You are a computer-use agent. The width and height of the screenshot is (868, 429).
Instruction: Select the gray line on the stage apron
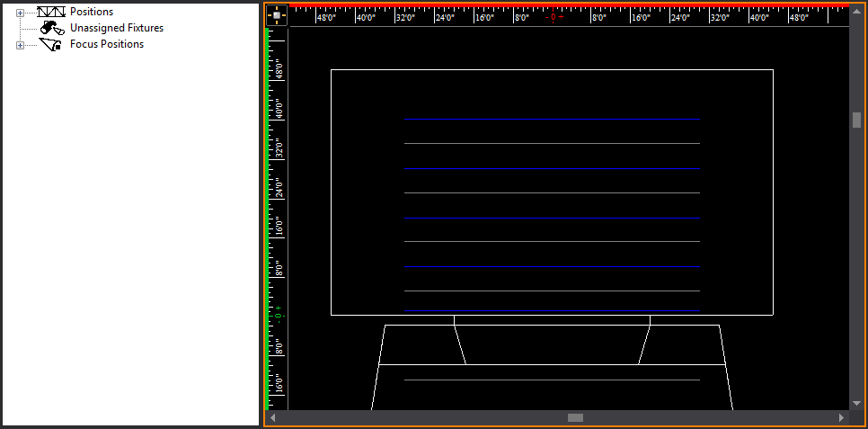point(551,380)
